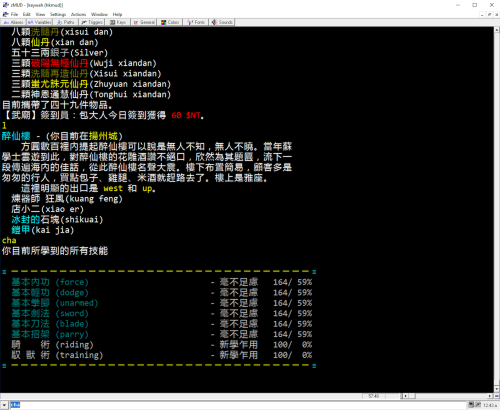Click the trigger status icon beside the clock
This screenshot has width=500, height=410.
pos(478,405)
